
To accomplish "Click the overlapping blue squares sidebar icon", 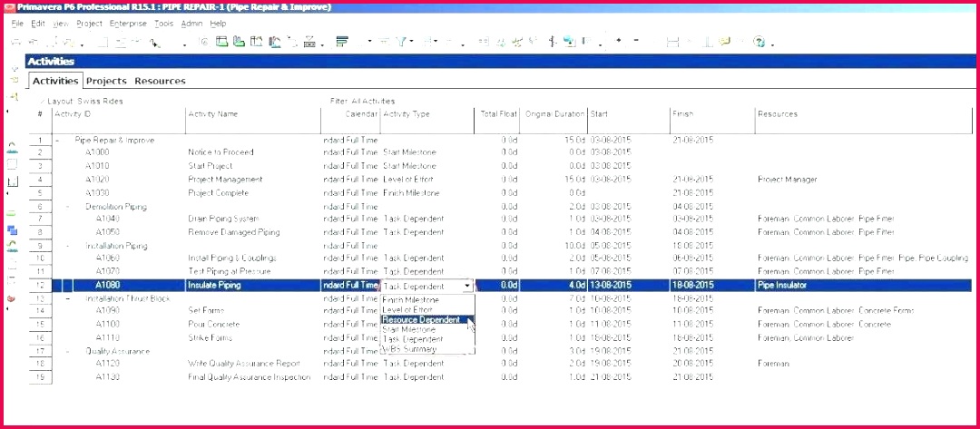I will tap(12, 229).
